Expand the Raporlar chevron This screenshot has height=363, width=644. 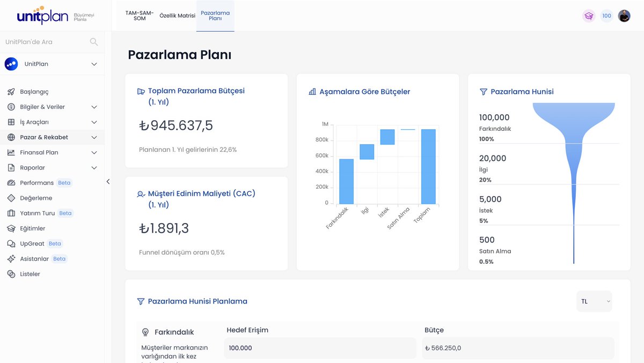(94, 168)
